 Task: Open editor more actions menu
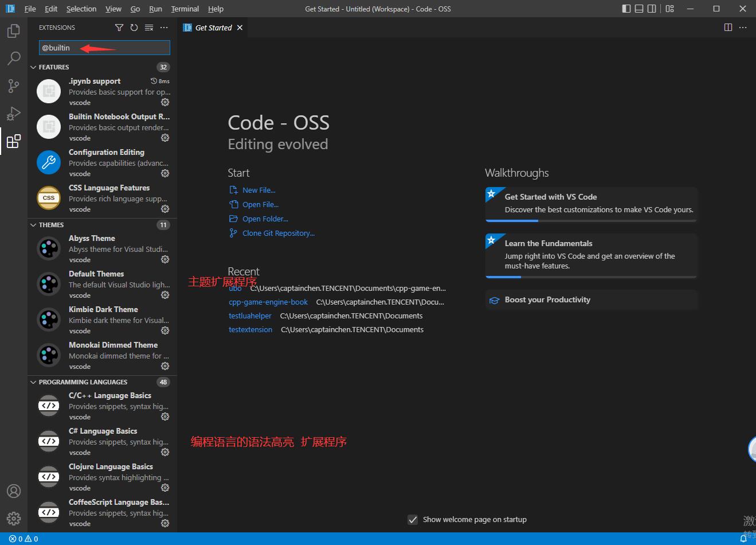743,27
